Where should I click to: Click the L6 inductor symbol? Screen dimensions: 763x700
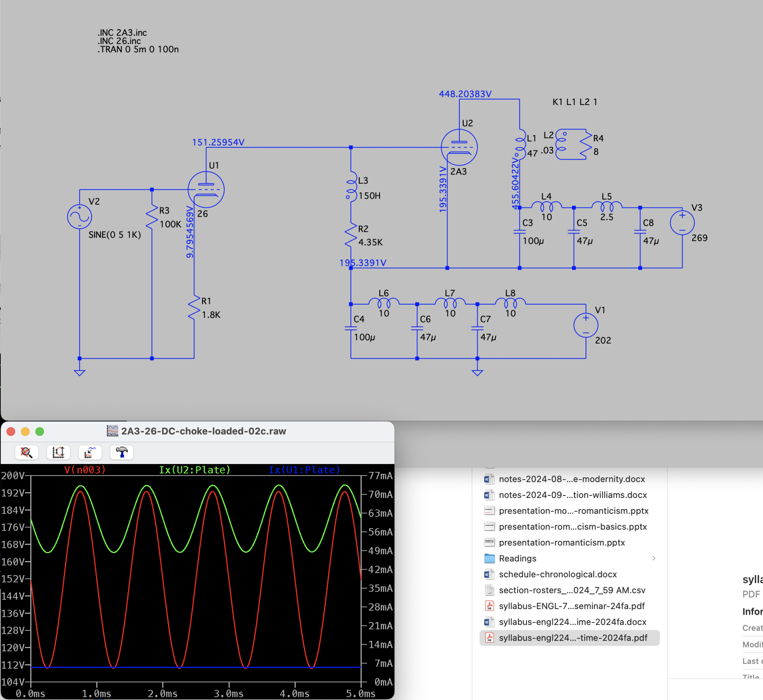tap(384, 303)
